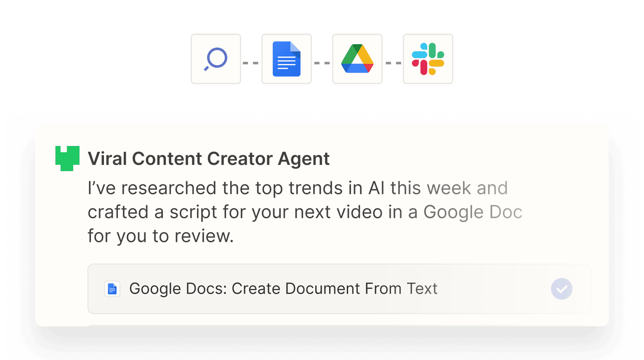Click the green agent avatar logo

[x=67, y=159]
